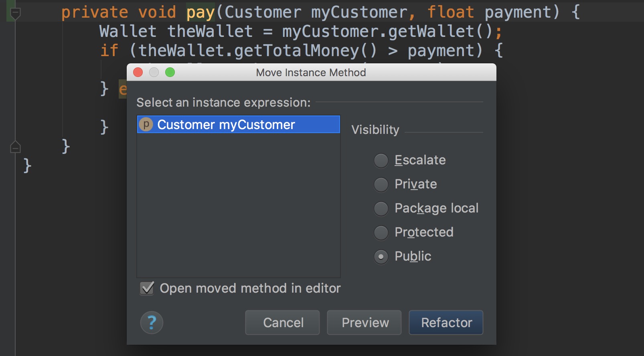644x356 pixels.
Task: Confirm with the Refactor button
Action: (446, 322)
